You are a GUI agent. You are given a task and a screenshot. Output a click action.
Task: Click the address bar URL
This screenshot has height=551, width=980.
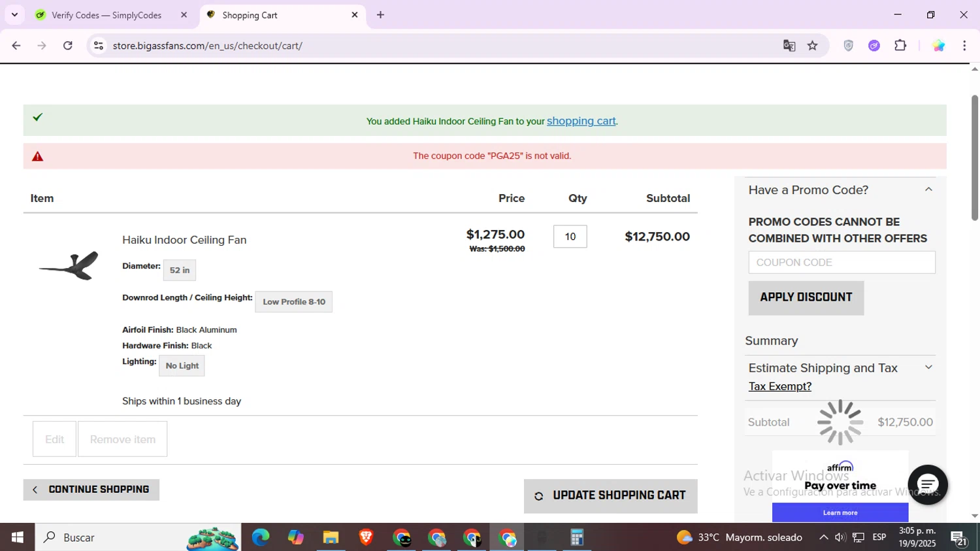pos(207,46)
